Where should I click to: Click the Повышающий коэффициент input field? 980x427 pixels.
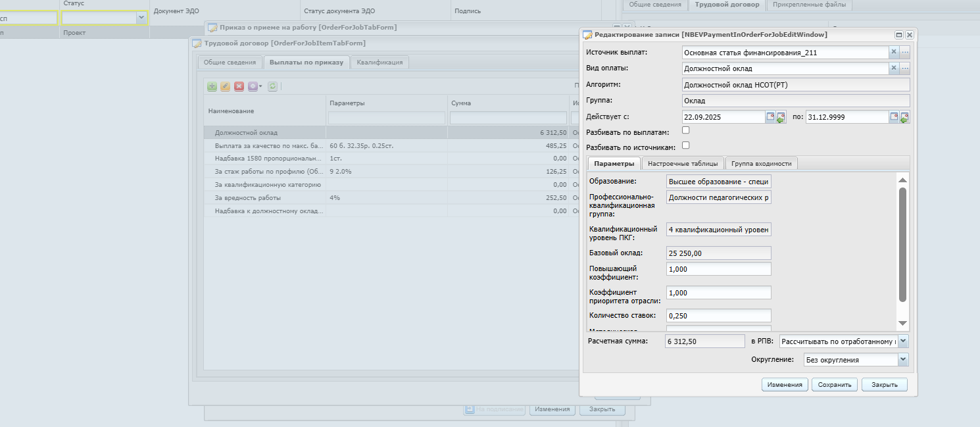tap(718, 268)
